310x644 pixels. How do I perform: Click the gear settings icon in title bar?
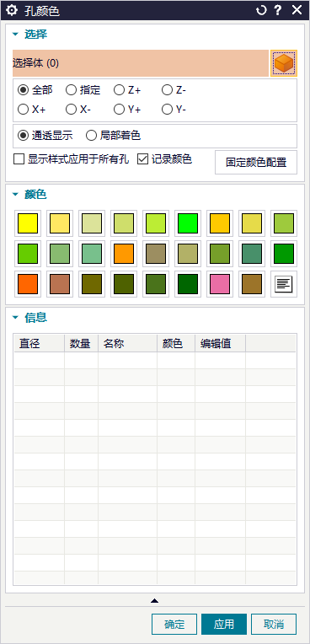13,10
